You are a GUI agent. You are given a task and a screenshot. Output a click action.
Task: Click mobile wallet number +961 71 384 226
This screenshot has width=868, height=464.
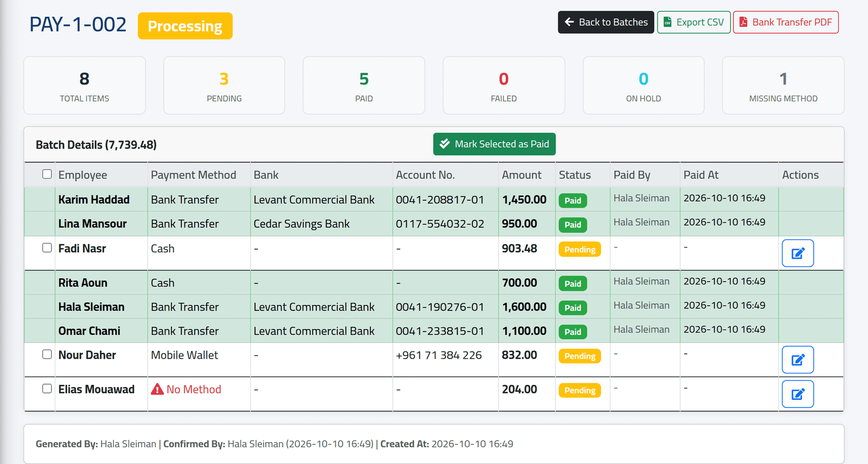click(x=439, y=355)
